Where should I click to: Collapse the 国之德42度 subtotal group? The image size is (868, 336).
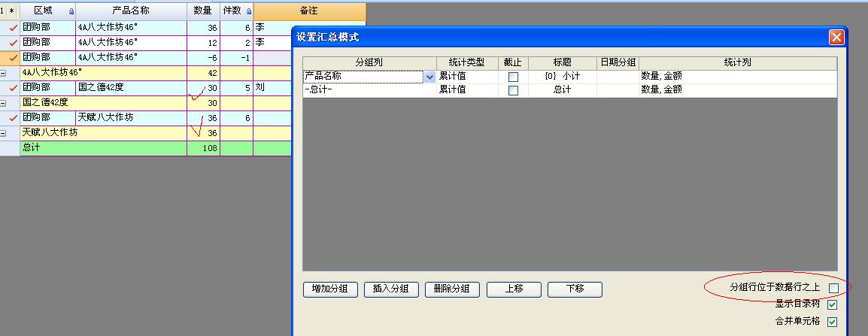[3, 103]
